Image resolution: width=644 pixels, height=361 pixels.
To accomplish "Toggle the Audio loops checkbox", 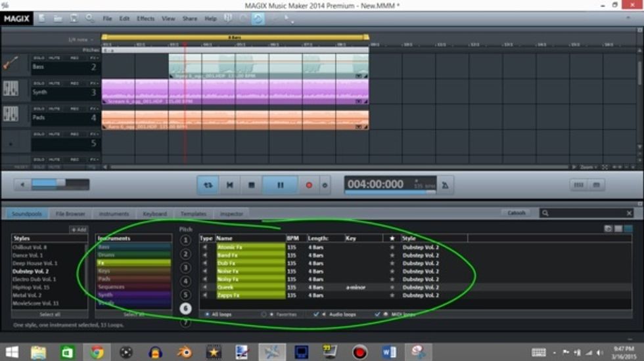I will tap(316, 314).
